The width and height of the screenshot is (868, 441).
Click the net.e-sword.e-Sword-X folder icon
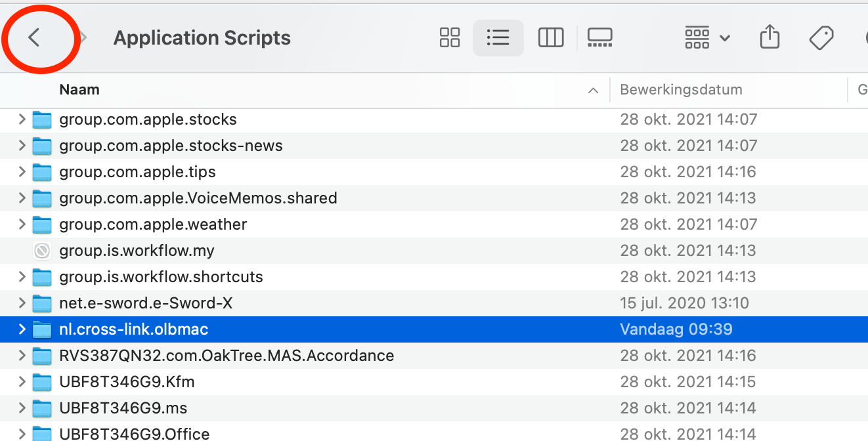[42, 303]
